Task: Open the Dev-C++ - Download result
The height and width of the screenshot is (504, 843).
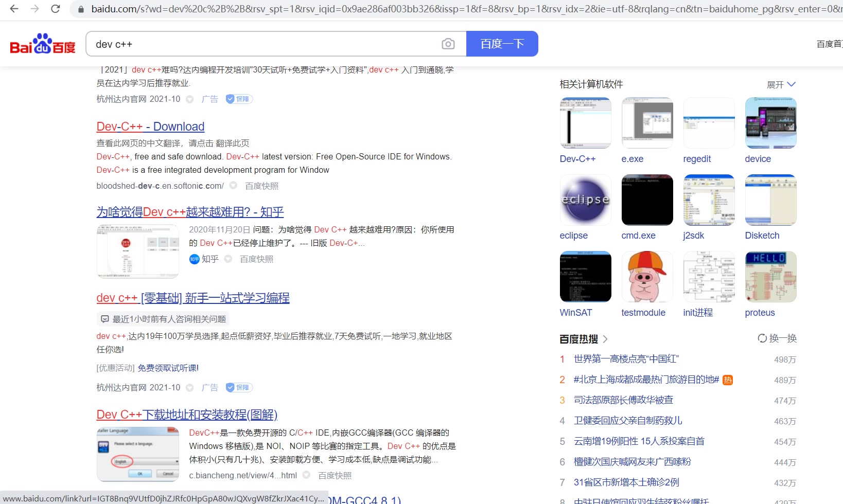Action: point(150,127)
